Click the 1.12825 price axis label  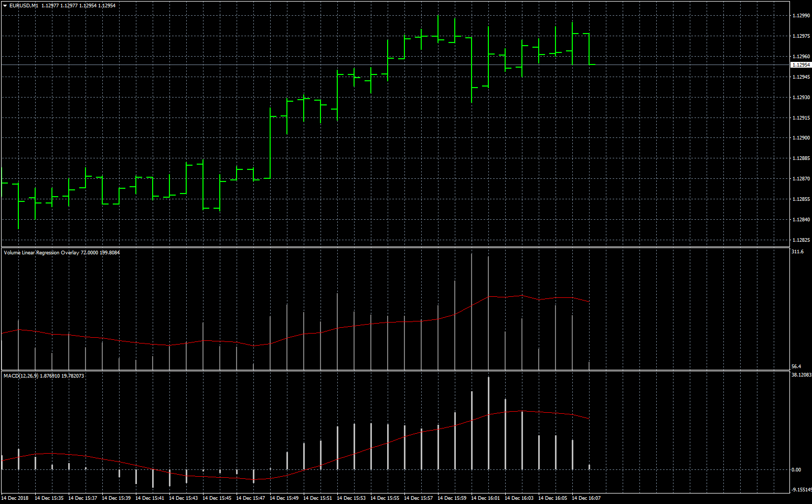801,240
